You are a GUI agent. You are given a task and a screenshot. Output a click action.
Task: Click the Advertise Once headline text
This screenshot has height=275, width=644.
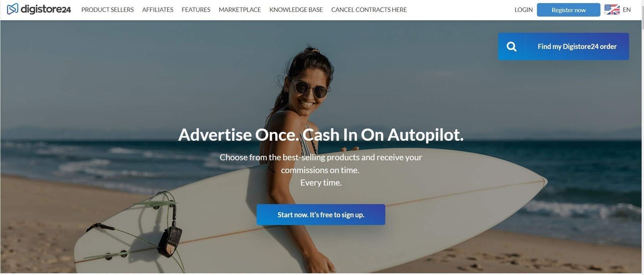321,135
